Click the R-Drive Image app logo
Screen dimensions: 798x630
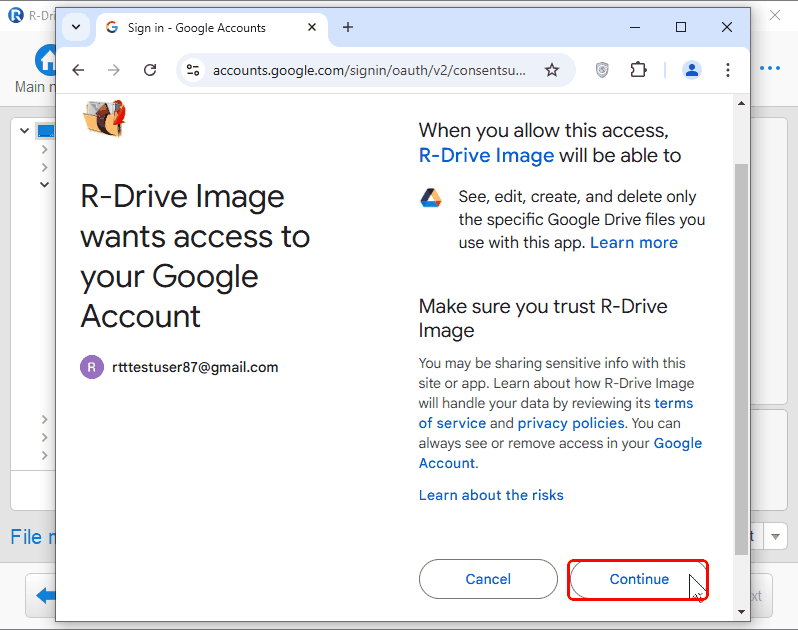coord(104,119)
